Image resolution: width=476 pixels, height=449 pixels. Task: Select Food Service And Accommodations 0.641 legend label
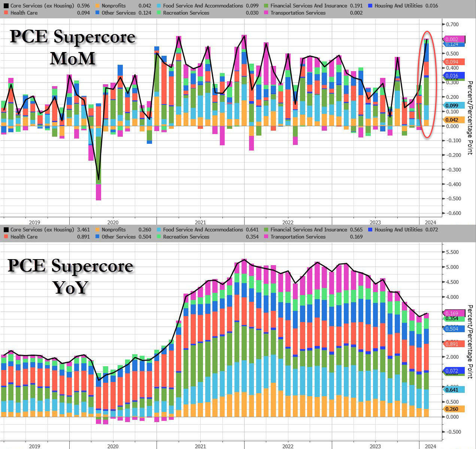pos(203,230)
